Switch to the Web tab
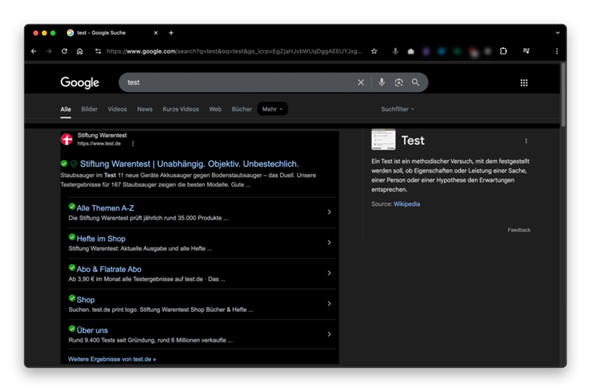 tap(215, 109)
